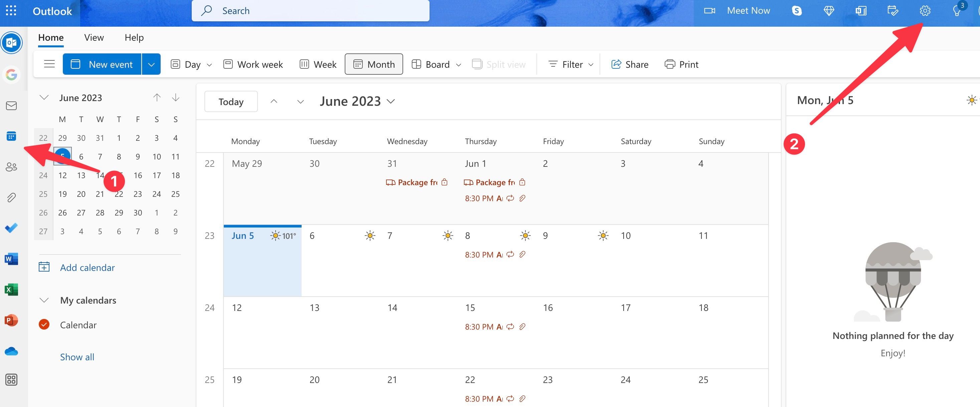Switch to Month view

click(373, 63)
